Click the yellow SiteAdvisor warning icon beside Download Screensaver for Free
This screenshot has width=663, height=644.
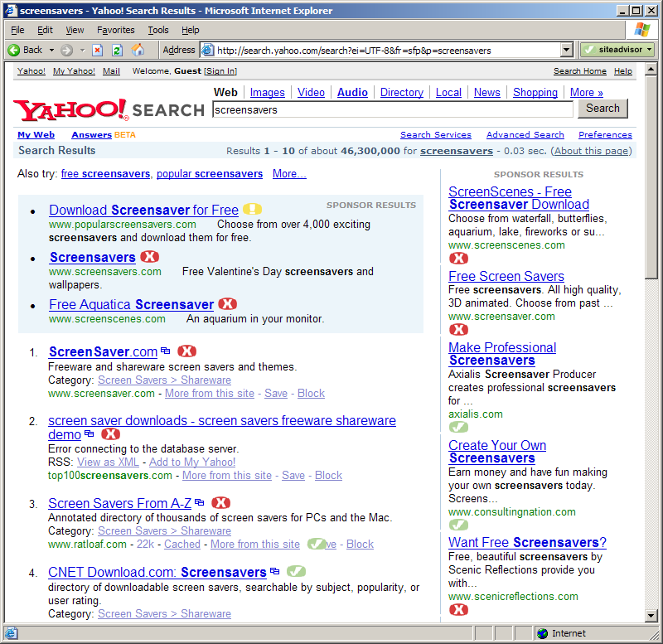click(253, 209)
